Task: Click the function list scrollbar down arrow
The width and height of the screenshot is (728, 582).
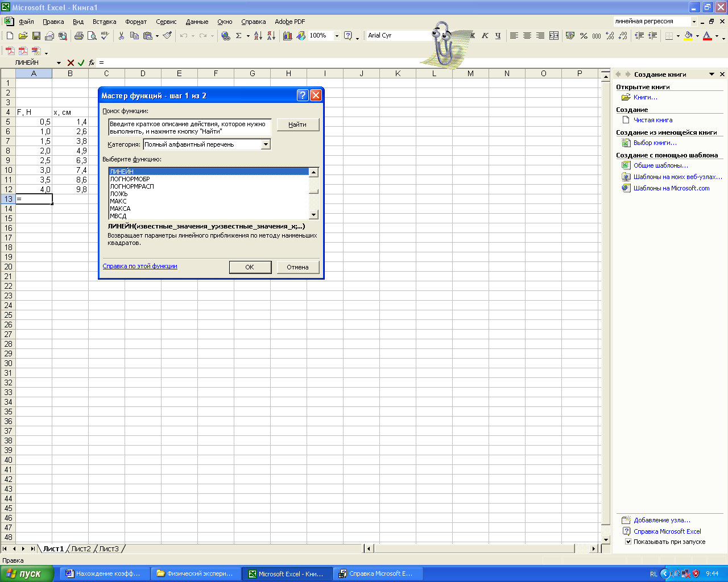Action: [x=313, y=215]
